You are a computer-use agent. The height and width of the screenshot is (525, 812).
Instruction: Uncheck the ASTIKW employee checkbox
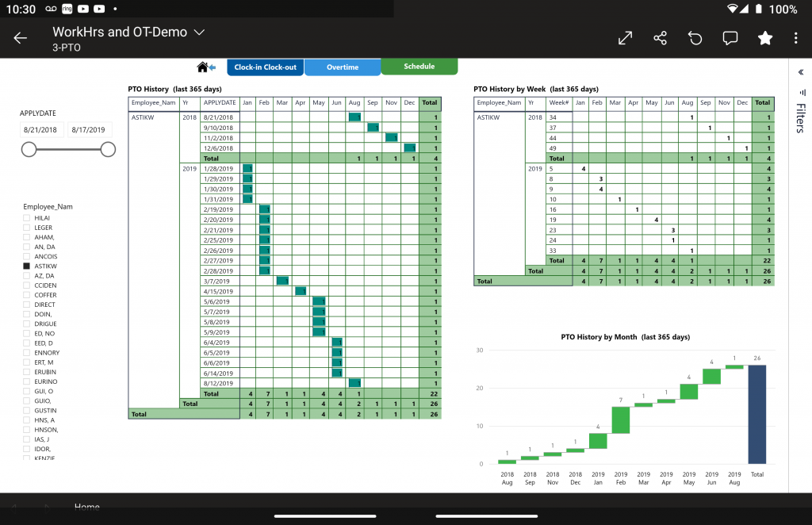pos(27,266)
